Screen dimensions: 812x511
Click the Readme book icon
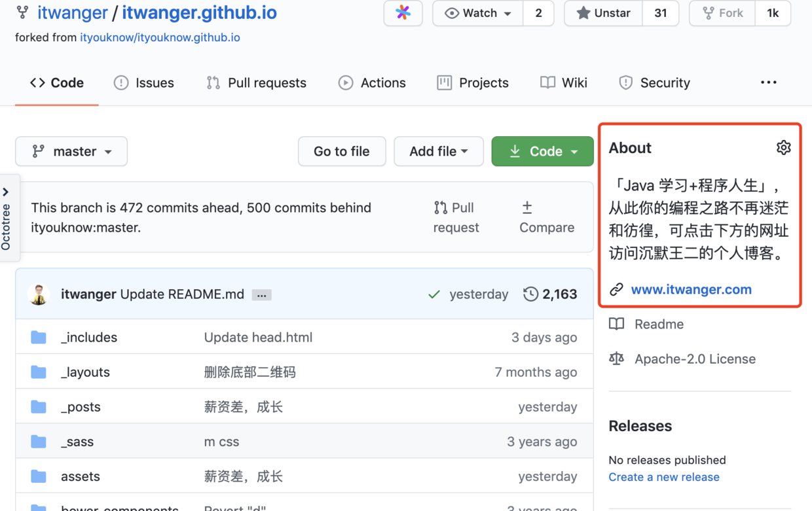(x=616, y=324)
